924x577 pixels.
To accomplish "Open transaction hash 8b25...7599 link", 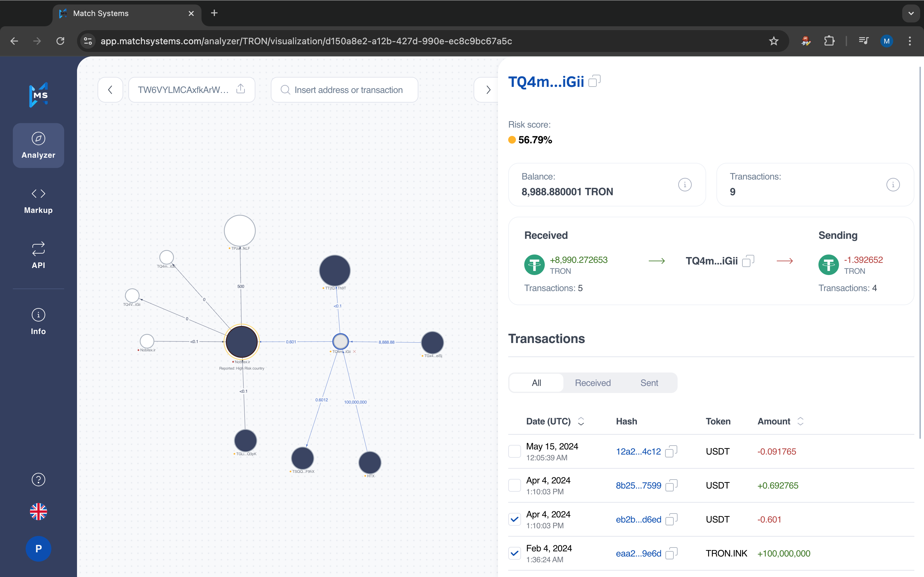I will click(638, 485).
